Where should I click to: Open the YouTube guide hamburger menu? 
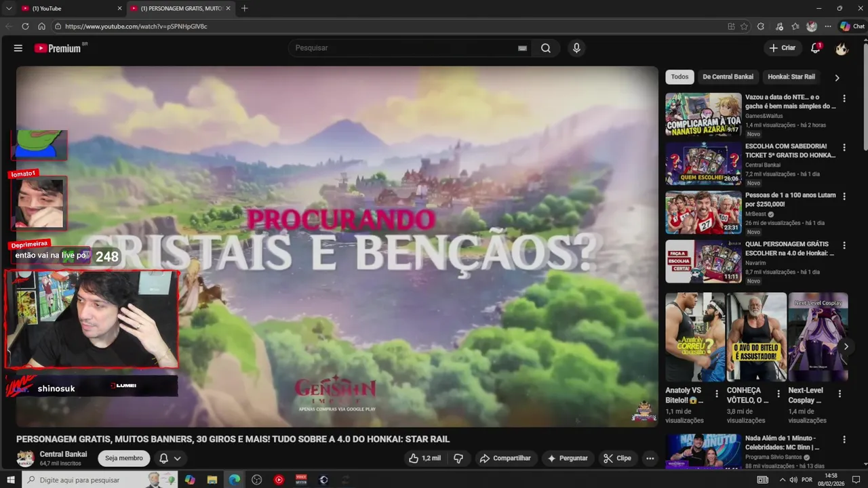[x=18, y=48]
